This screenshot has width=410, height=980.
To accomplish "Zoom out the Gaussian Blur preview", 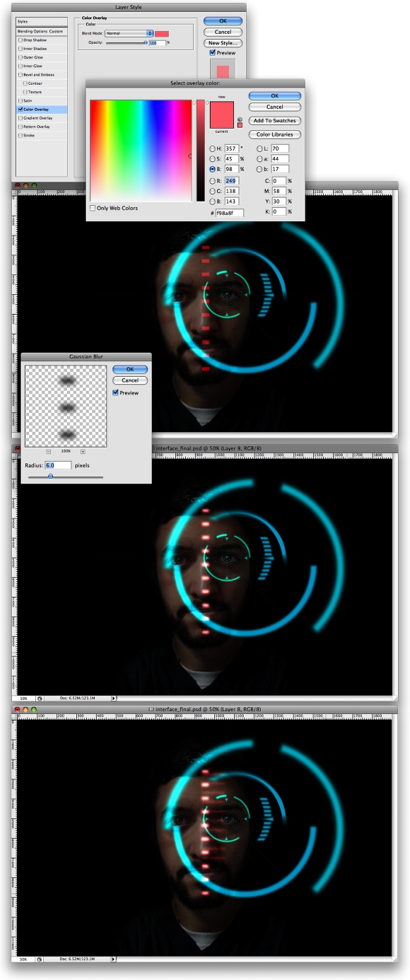I will pyautogui.click(x=49, y=451).
